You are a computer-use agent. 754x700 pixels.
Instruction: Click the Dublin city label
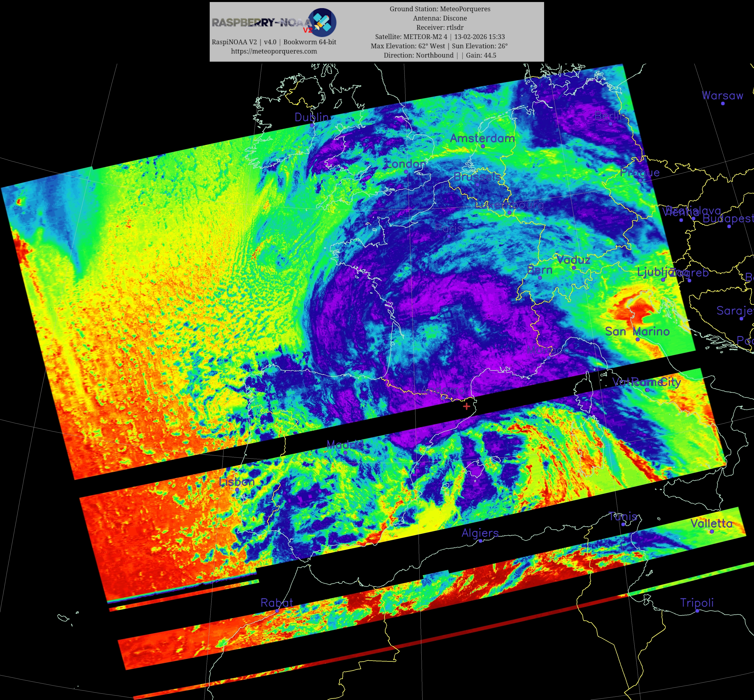pyautogui.click(x=311, y=117)
